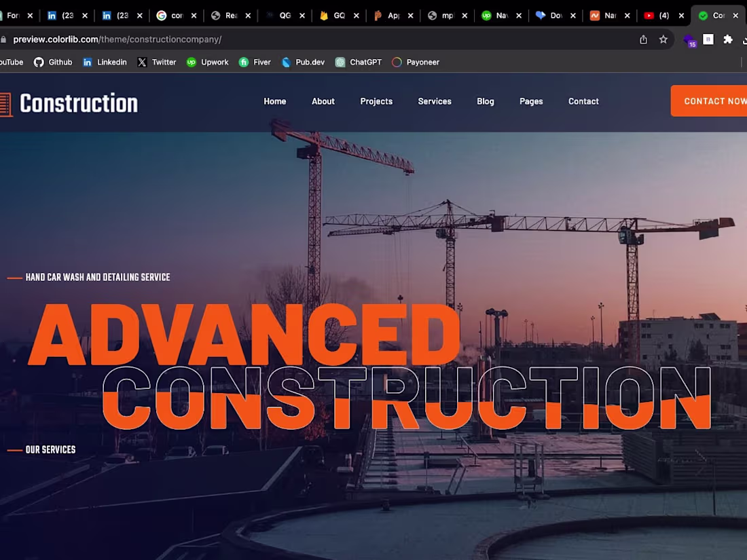Select the Blog menu item
This screenshot has width=747, height=560.
pos(485,101)
